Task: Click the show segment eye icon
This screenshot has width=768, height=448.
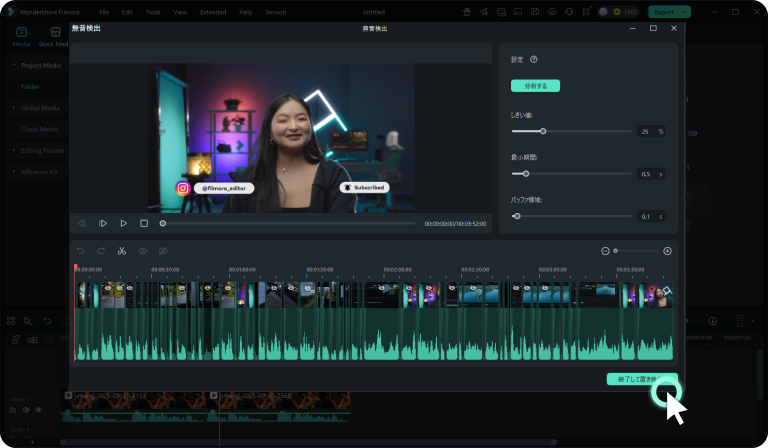Action: (142, 251)
